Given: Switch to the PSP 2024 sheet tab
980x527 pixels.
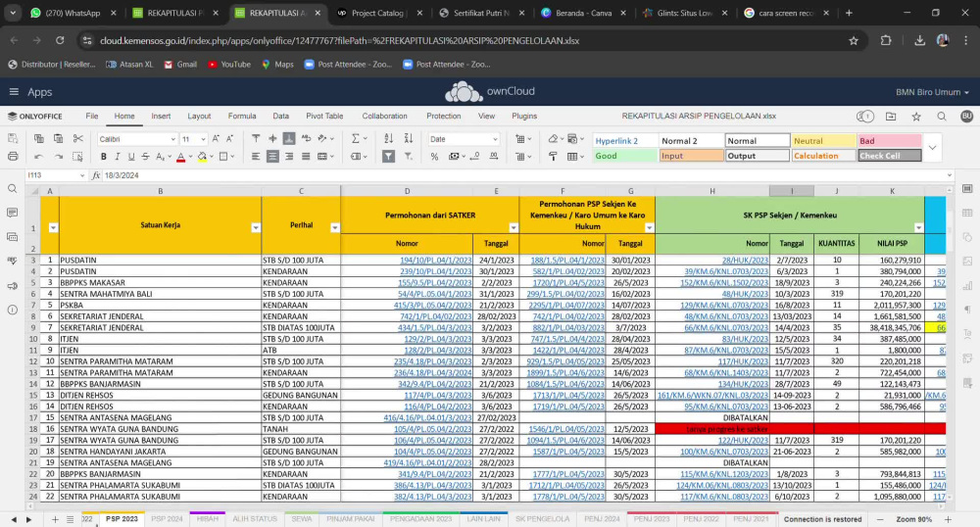Looking at the screenshot, I should [x=167, y=519].
